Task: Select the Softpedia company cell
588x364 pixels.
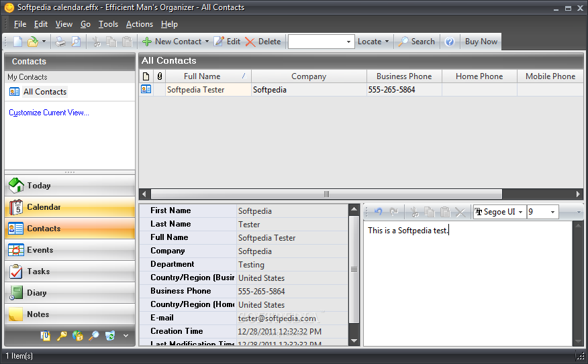Action: coord(309,90)
